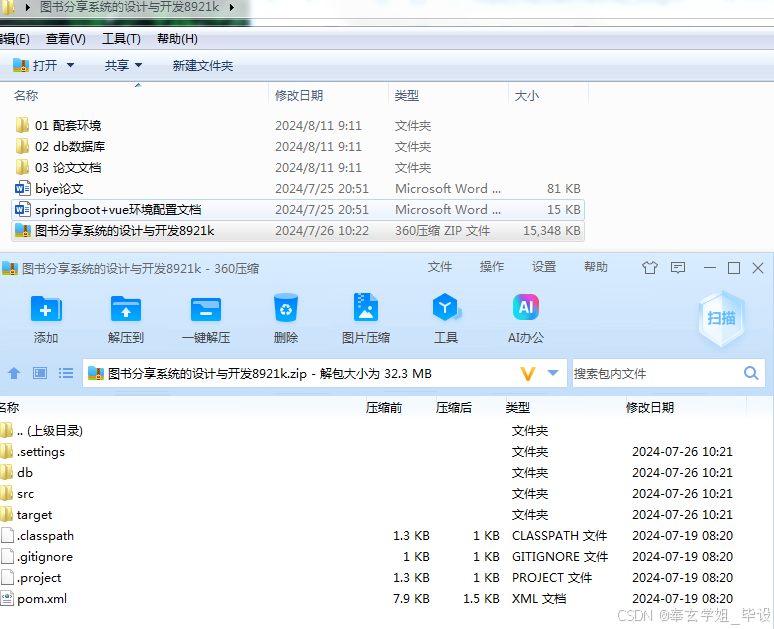774x629 pixels.
Task: Click the XML 文档 type cell
Action: click(539, 598)
